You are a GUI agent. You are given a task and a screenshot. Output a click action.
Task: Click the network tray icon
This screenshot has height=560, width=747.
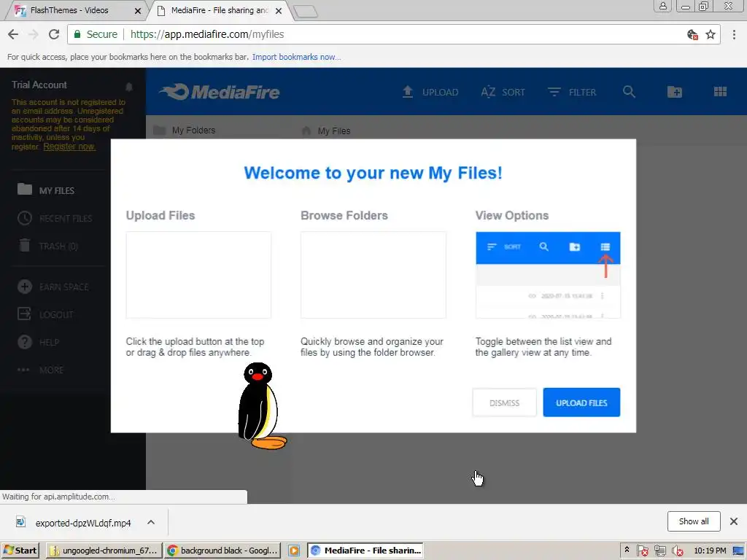pos(659,551)
